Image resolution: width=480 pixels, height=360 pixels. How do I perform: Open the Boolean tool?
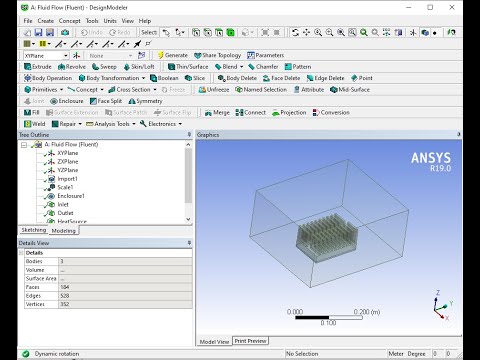pyautogui.click(x=164, y=78)
